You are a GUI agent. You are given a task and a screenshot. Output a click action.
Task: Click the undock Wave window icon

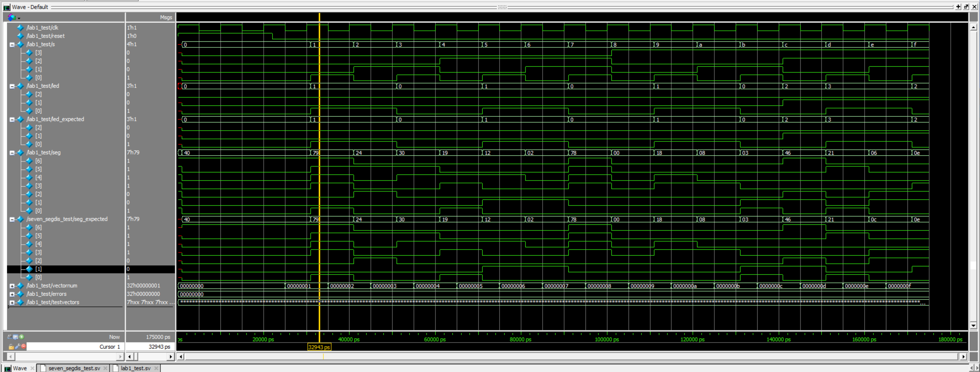[x=966, y=7]
